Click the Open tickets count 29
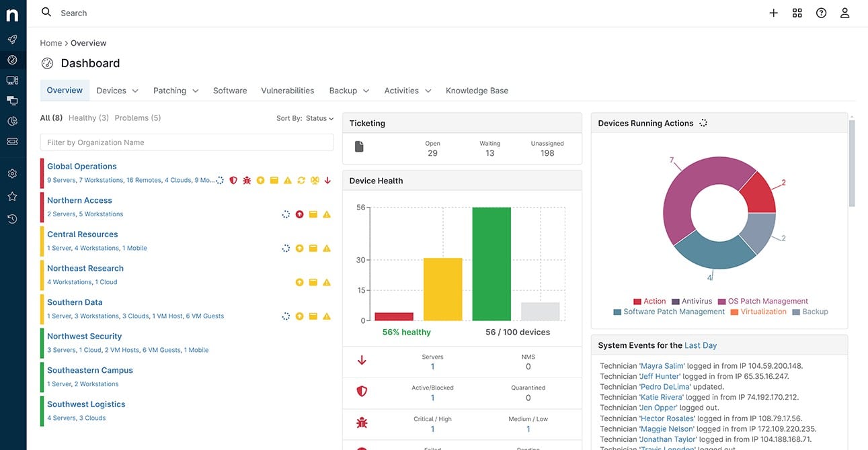868x450 pixels. (x=432, y=153)
